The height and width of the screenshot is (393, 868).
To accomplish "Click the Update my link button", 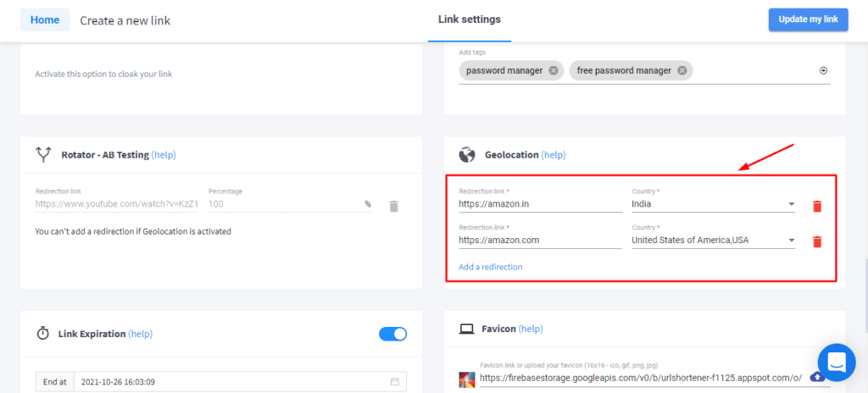I will (808, 20).
